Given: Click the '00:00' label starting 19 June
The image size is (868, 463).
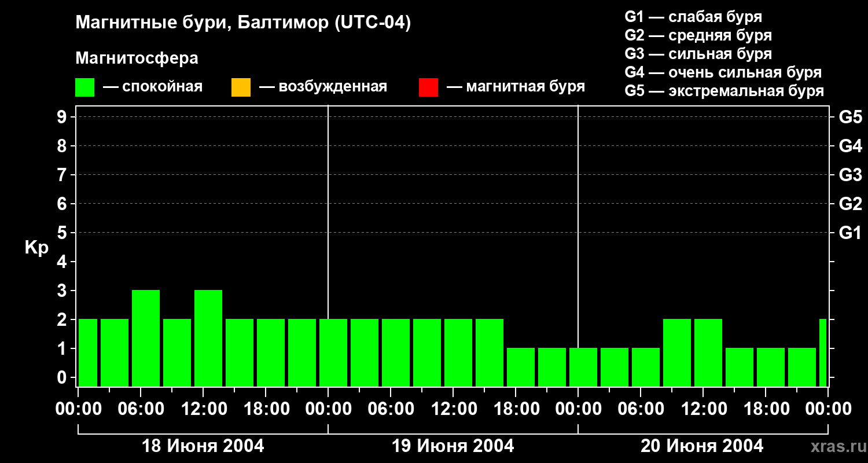Looking at the screenshot, I should click(x=328, y=409).
